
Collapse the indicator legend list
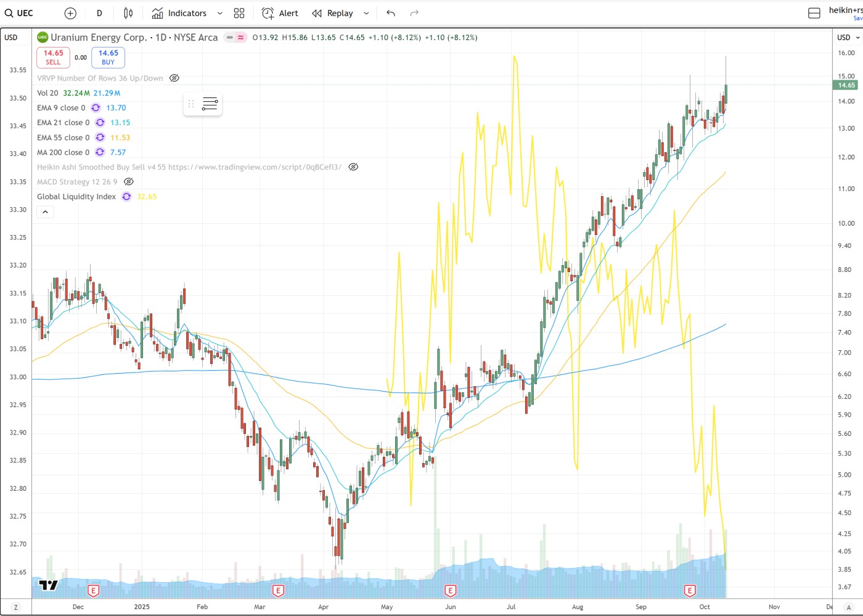pyautogui.click(x=45, y=212)
